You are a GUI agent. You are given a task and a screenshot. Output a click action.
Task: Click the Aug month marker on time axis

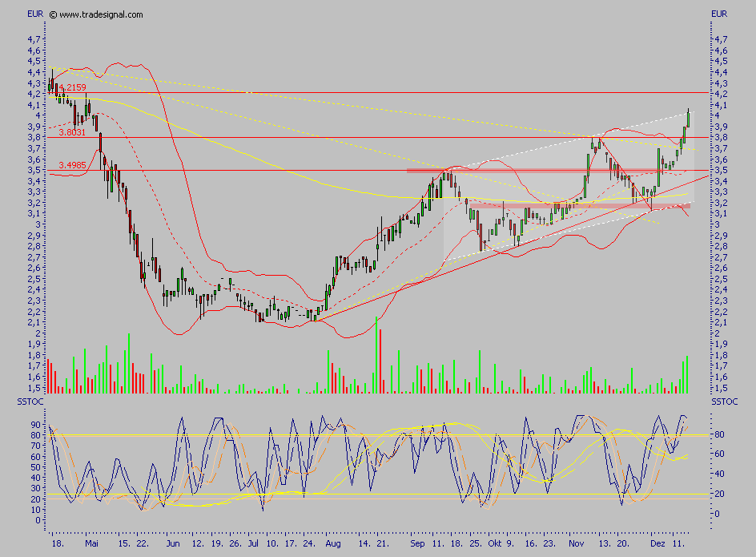(333, 543)
